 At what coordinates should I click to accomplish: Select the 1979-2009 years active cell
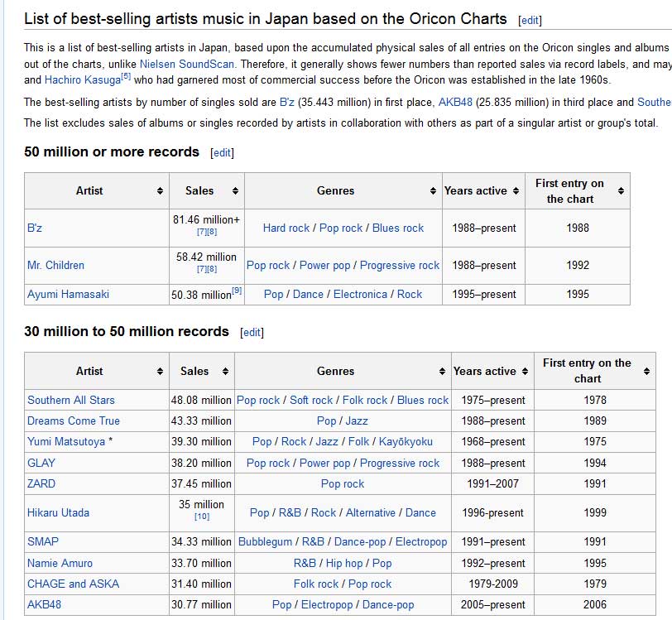click(x=493, y=584)
